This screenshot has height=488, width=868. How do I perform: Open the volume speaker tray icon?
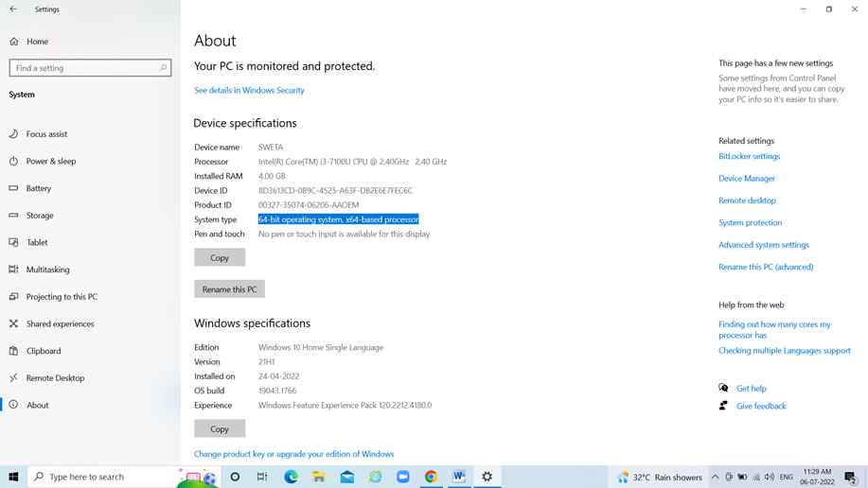click(x=770, y=477)
